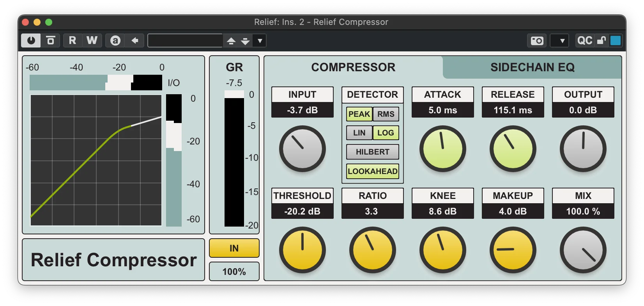Click the MIX value 100.0 %
The image size is (644, 306).
pos(583,211)
